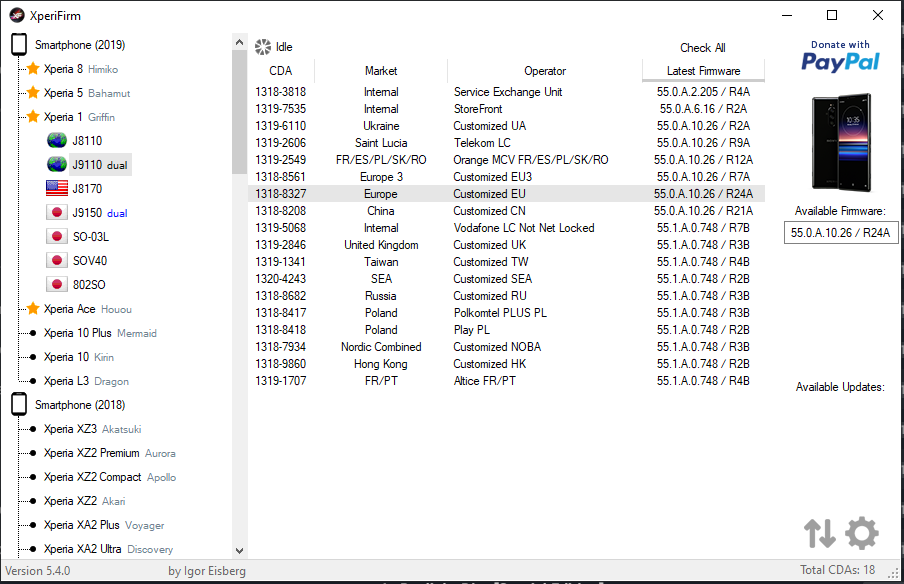Select the SO-03L model
The height and width of the screenshot is (584, 904).
tap(91, 237)
